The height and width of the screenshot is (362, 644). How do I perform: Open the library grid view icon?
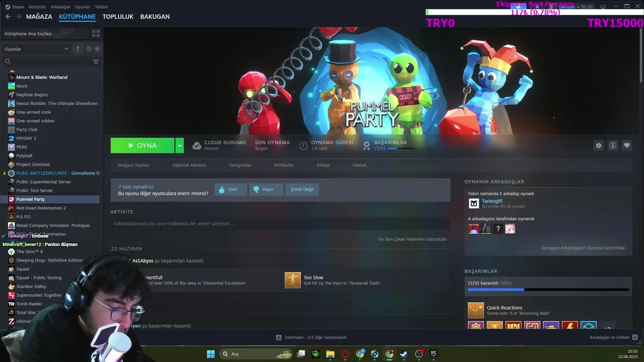(x=96, y=33)
